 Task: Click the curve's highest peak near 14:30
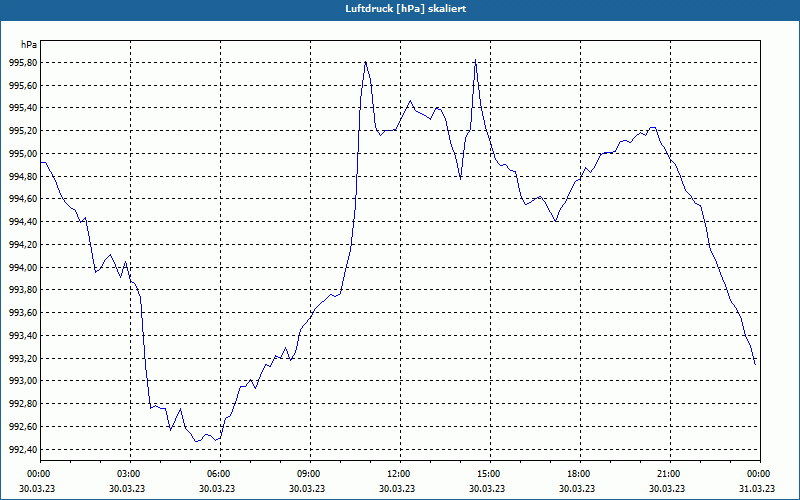tap(476, 60)
